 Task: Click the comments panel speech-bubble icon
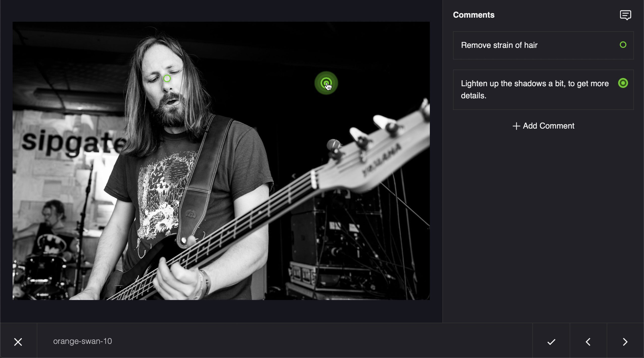point(625,15)
